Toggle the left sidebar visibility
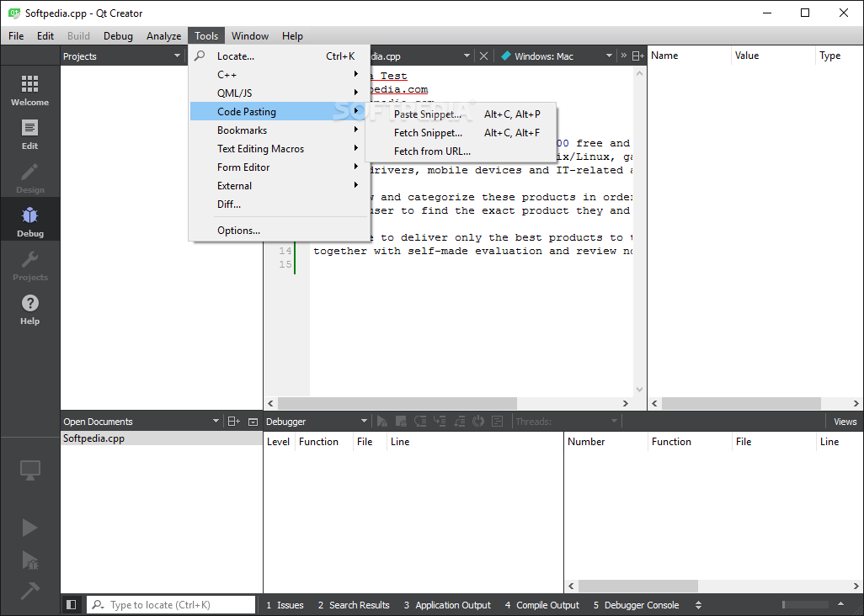 coord(71,604)
